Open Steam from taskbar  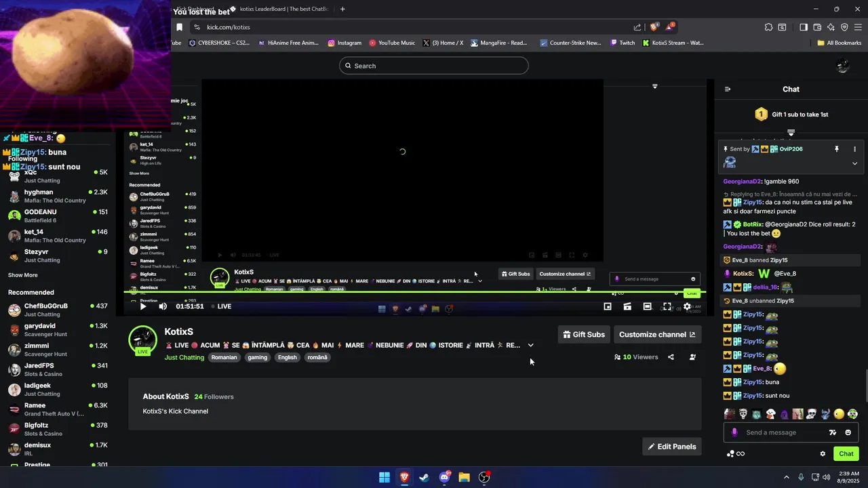pyautogui.click(x=424, y=477)
